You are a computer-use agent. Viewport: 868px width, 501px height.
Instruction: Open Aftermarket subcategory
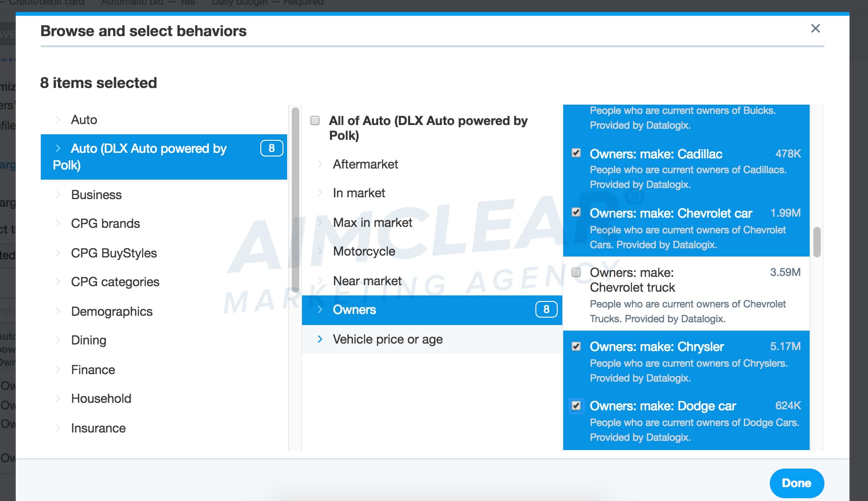click(x=365, y=164)
